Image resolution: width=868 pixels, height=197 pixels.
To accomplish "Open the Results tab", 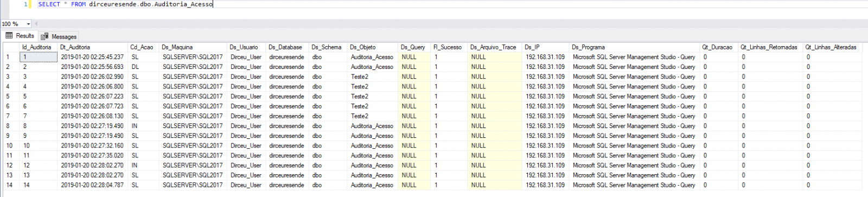I will (x=20, y=36).
